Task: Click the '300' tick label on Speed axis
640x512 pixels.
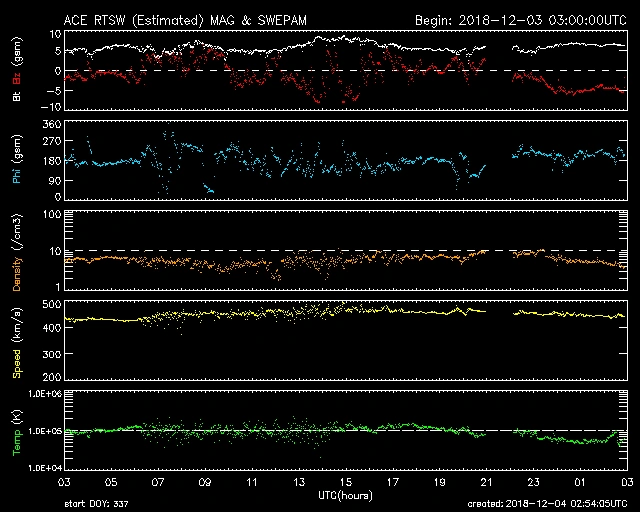Action: click(52, 354)
